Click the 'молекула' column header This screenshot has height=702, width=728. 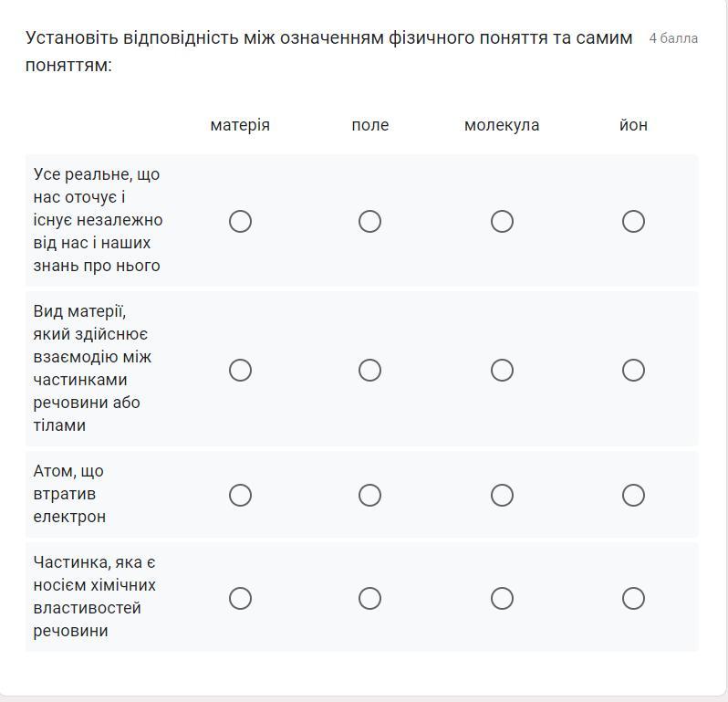pos(502,125)
